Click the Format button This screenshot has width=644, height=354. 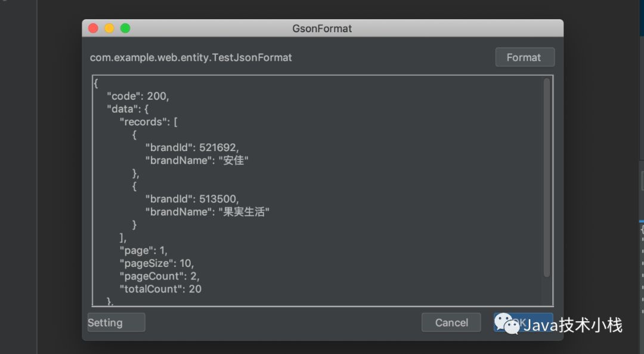[x=525, y=57]
